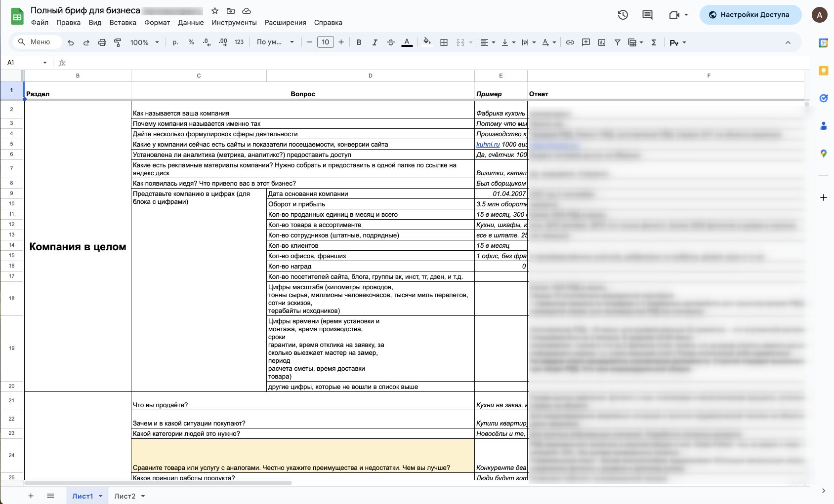
Task: Open text rotation dropdown
Action: pyautogui.click(x=549, y=42)
